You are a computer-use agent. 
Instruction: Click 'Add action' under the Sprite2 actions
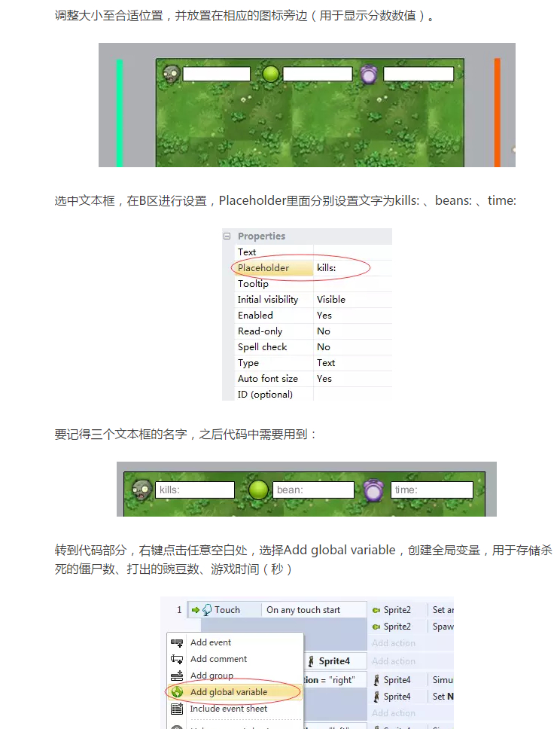[394, 643]
